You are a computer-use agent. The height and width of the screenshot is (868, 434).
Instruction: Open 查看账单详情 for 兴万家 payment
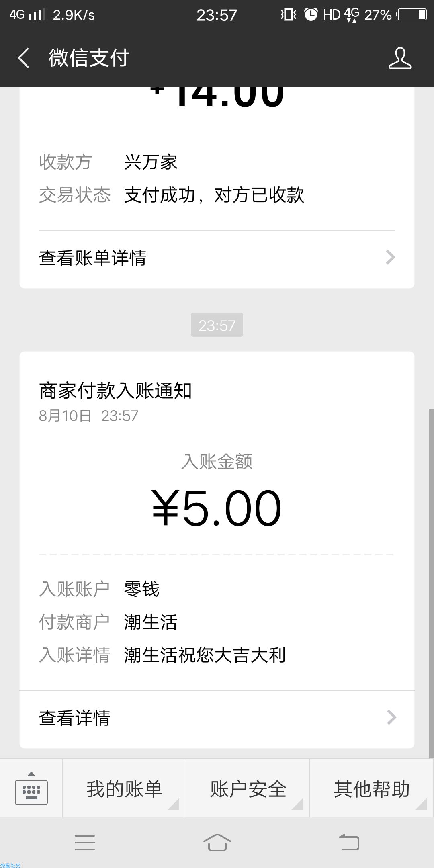(217, 258)
